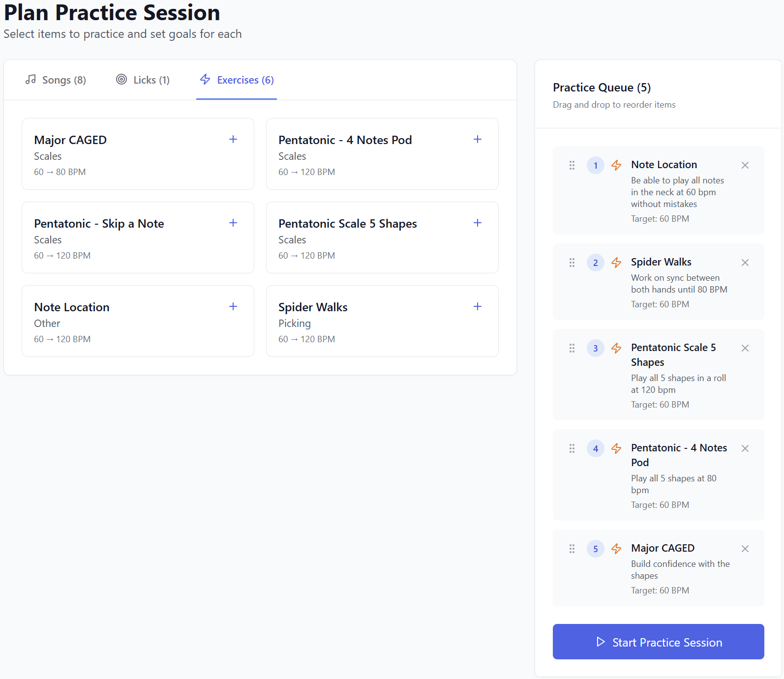784x679 pixels.
Task: Add Major CAGED exercise with plus icon
Action: point(233,139)
